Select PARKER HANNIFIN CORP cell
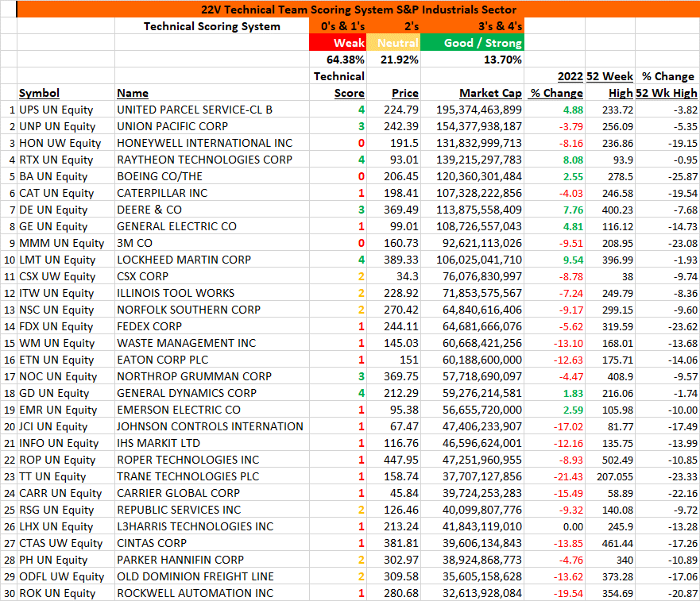 [x=211, y=560]
